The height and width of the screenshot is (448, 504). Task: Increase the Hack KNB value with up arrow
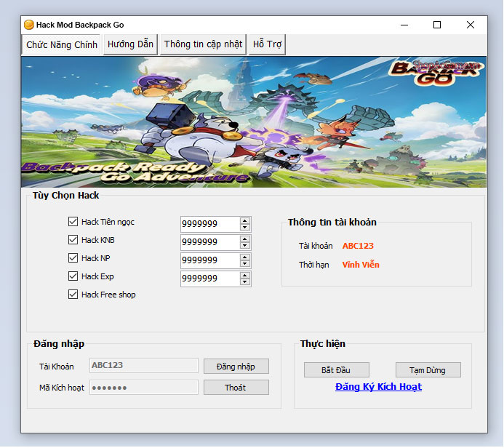[245, 239]
